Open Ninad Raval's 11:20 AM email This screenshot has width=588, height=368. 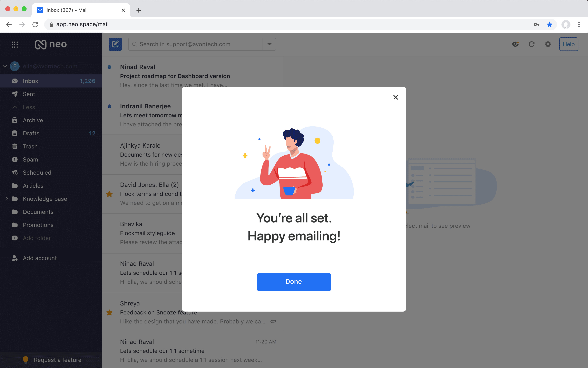193,350
